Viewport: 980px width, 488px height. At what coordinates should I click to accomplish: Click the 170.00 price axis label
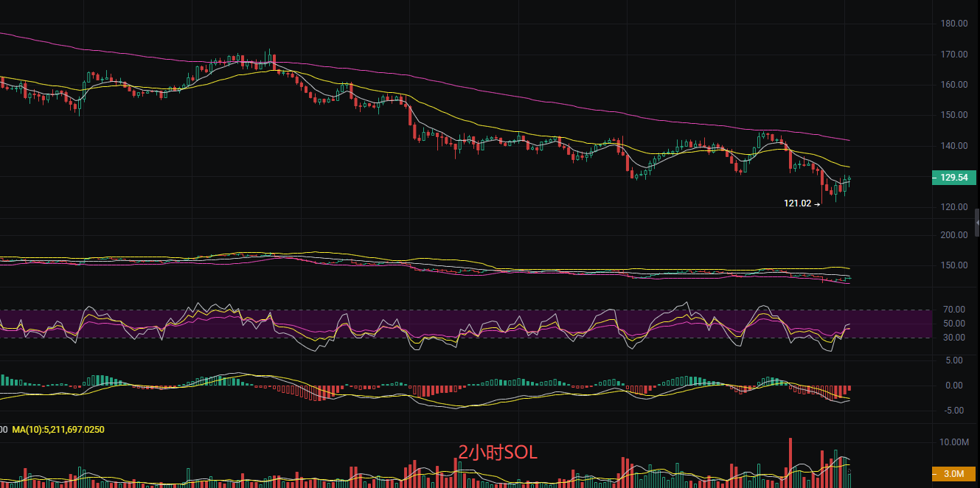[x=954, y=55]
